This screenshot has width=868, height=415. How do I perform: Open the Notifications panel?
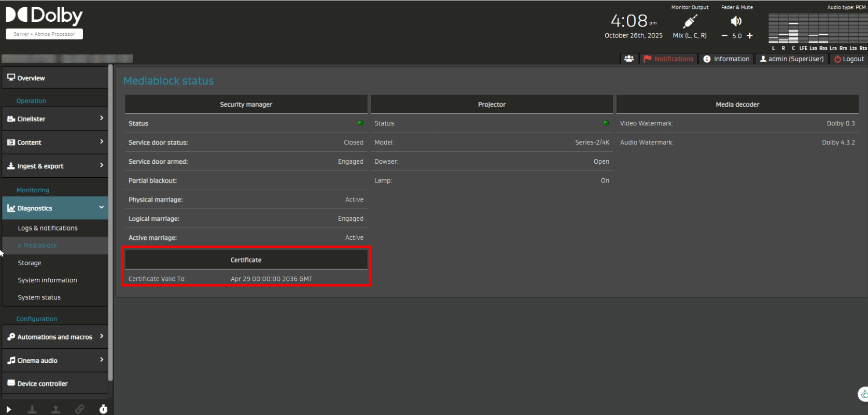[668, 59]
